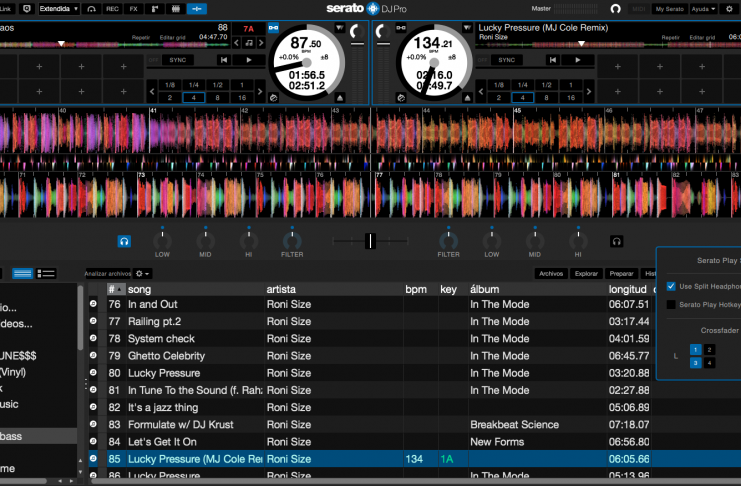Image resolution: width=741 pixels, height=486 pixels.
Task: Click the REC recording panel button
Action: 112,8
